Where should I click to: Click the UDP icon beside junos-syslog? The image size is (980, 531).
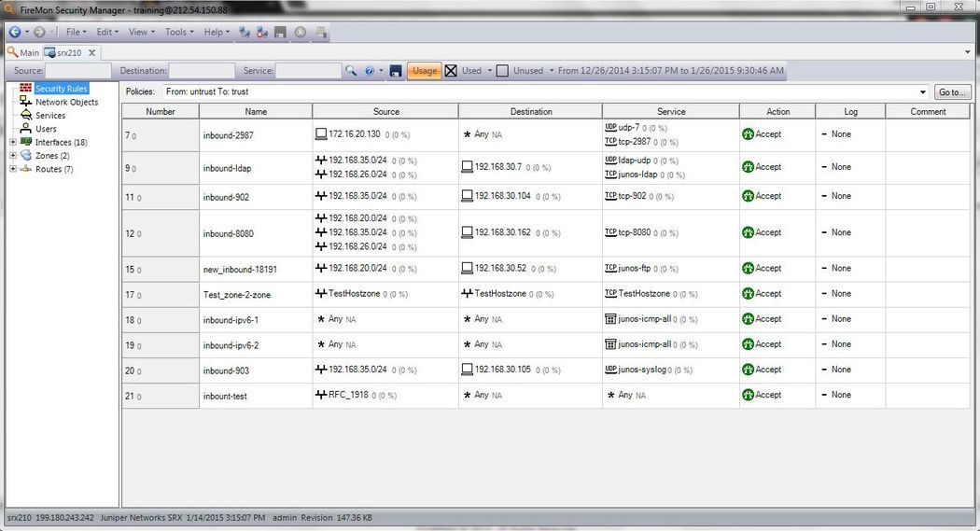coord(610,370)
